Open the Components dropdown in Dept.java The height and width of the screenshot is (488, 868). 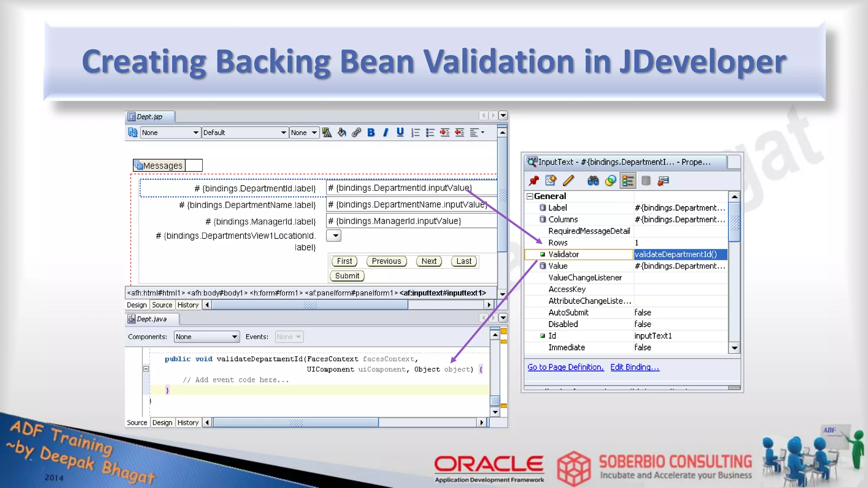click(x=207, y=337)
